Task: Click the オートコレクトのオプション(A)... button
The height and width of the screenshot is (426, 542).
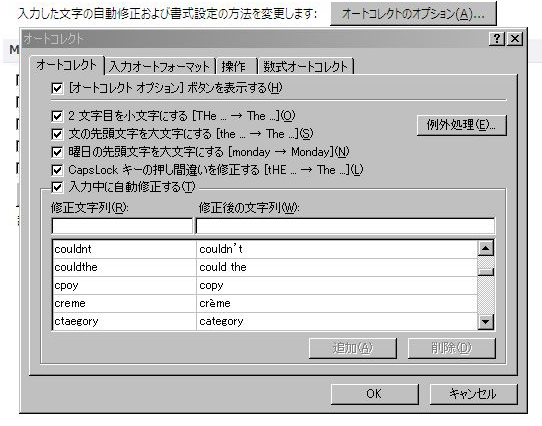Action: [413, 13]
